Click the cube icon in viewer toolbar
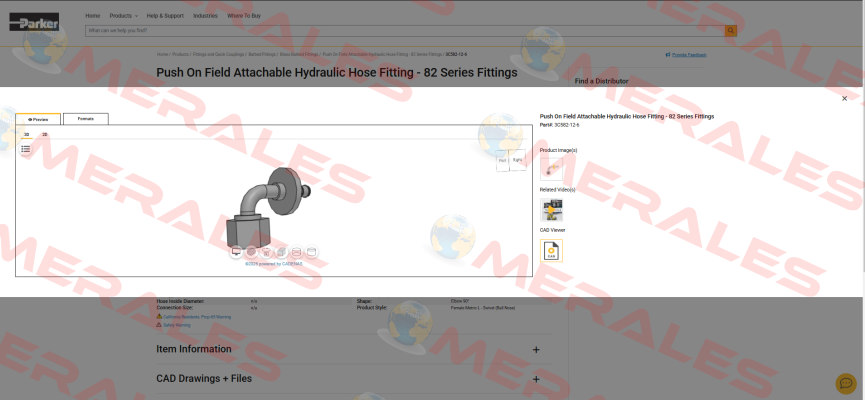 click(x=281, y=252)
